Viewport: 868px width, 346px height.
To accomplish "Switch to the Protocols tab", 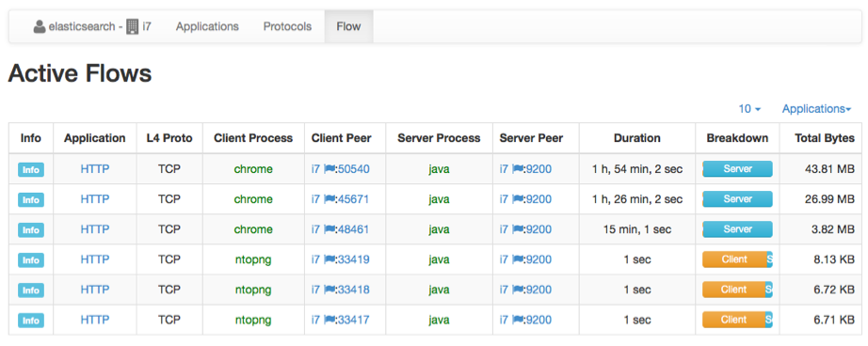I will click(x=287, y=26).
